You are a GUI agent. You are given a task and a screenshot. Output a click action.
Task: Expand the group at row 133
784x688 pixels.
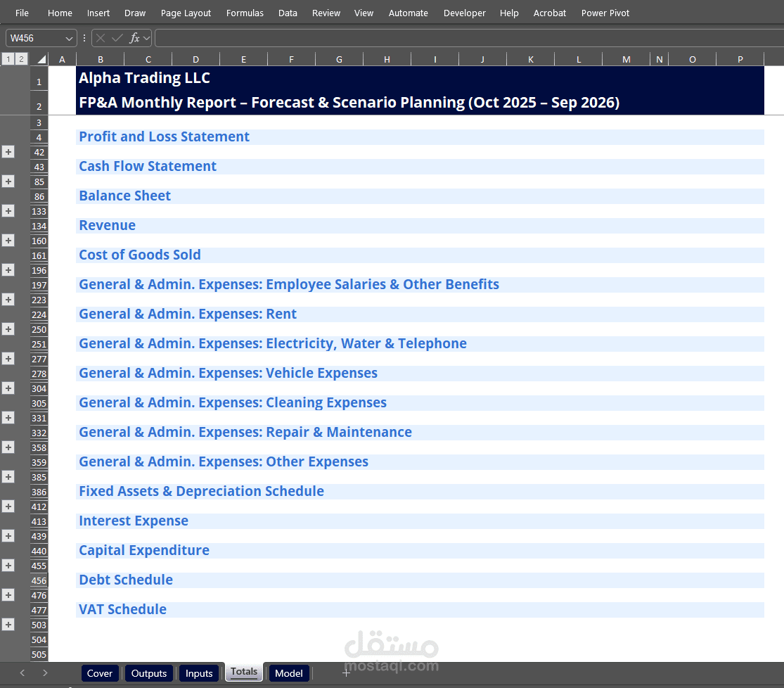(8, 210)
